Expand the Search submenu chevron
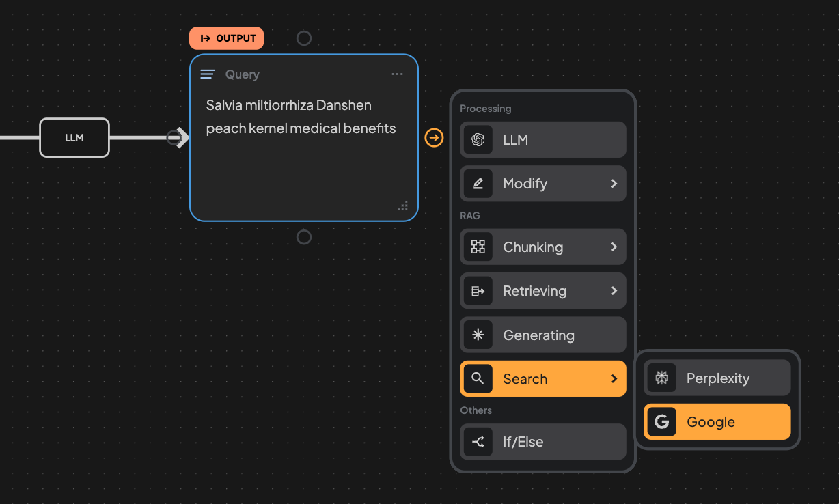Viewport: 839px width, 504px height. [x=614, y=378]
